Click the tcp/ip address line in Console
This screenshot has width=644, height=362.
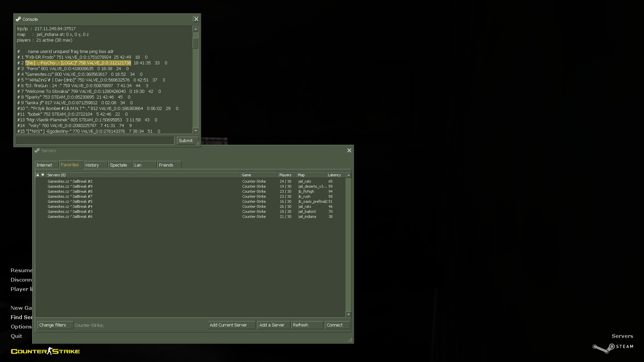pos(46,29)
